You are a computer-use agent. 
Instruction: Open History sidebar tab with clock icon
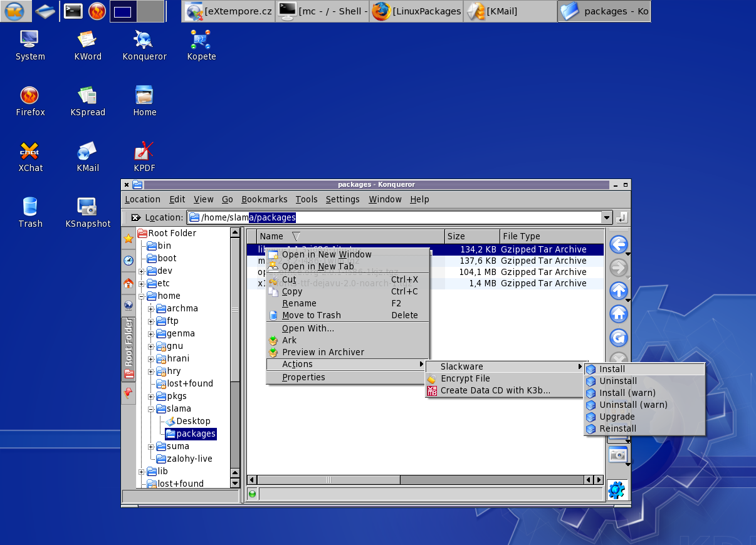[129, 261]
